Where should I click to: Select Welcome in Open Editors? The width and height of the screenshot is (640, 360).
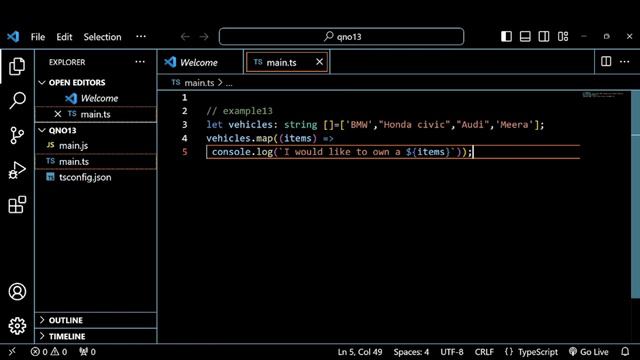click(x=96, y=98)
